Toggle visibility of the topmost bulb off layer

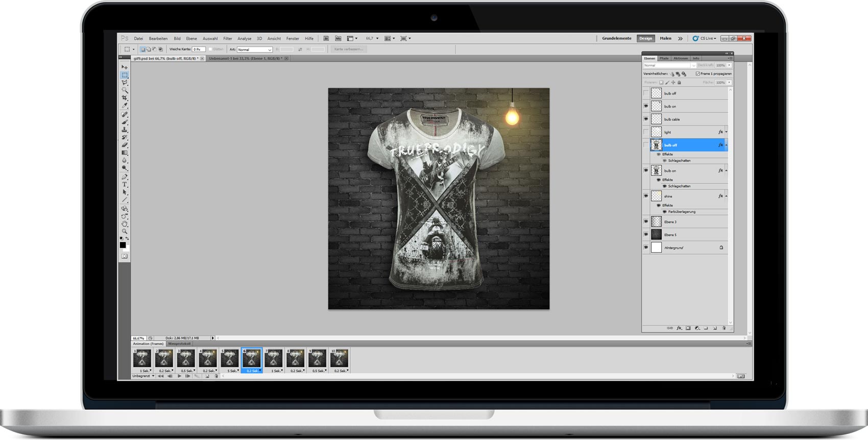pyautogui.click(x=646, y=93)
